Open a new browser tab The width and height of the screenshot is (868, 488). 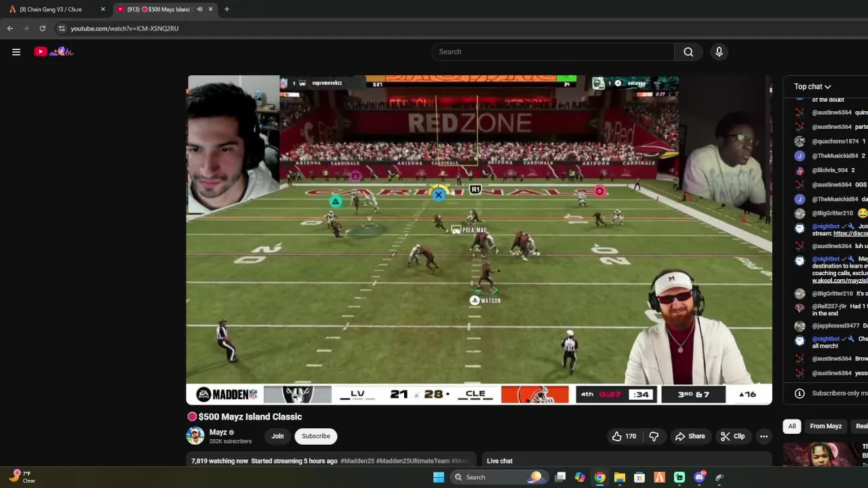tap(226, 9)
